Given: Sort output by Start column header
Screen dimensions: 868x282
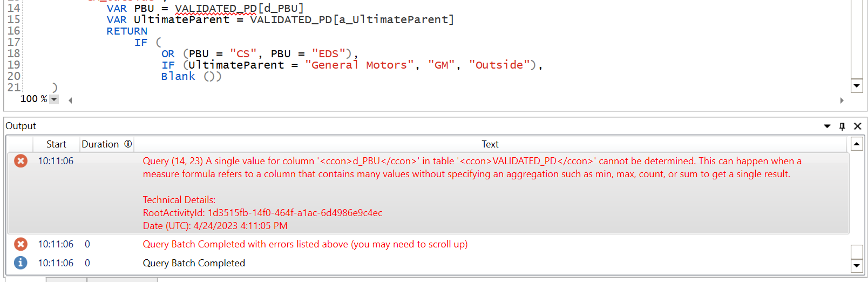Looking at the screenshot, I should [x=56, y=144].
